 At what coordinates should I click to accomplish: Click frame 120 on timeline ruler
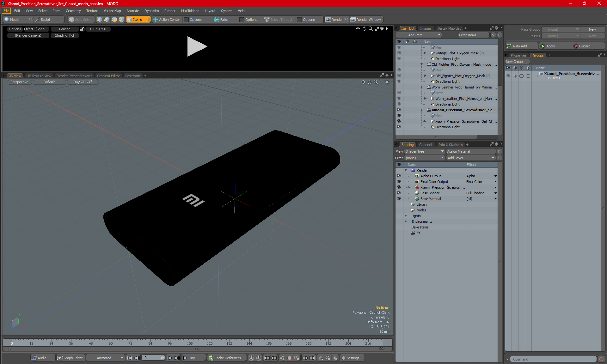click(x=210, y=343)
